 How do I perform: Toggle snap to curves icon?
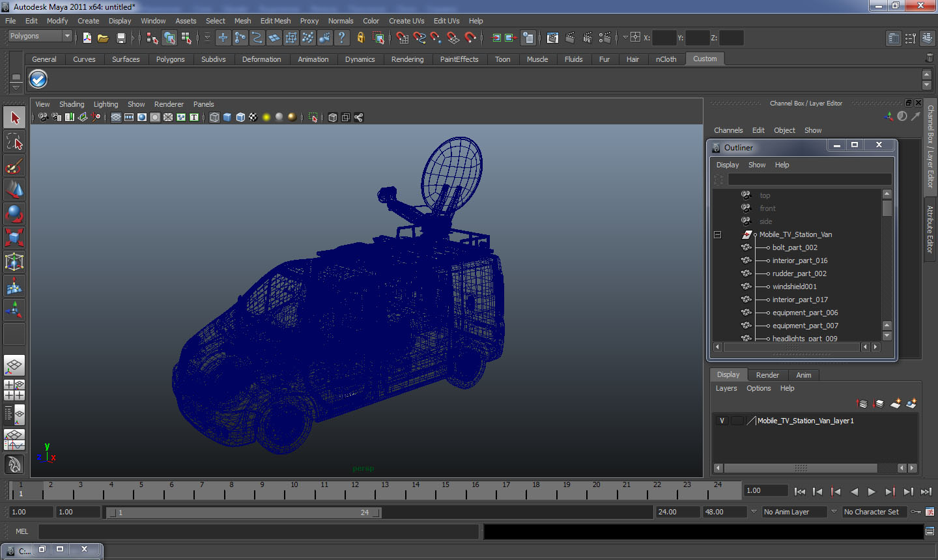(x=419, y=38)
